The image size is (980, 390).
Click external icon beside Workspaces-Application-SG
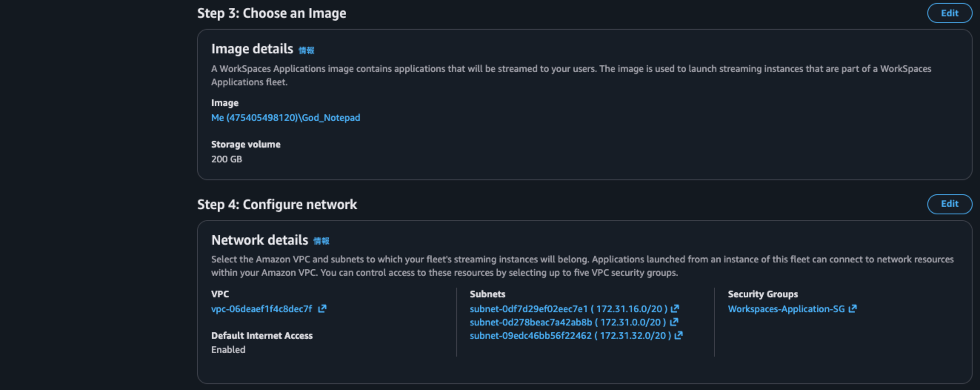(x=853, y=308)
